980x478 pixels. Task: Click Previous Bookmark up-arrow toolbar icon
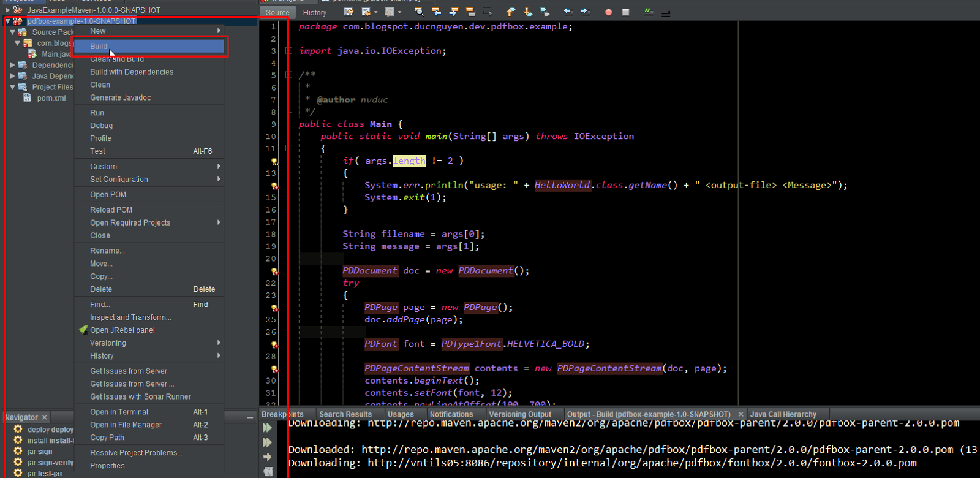[x=510, y=12]
